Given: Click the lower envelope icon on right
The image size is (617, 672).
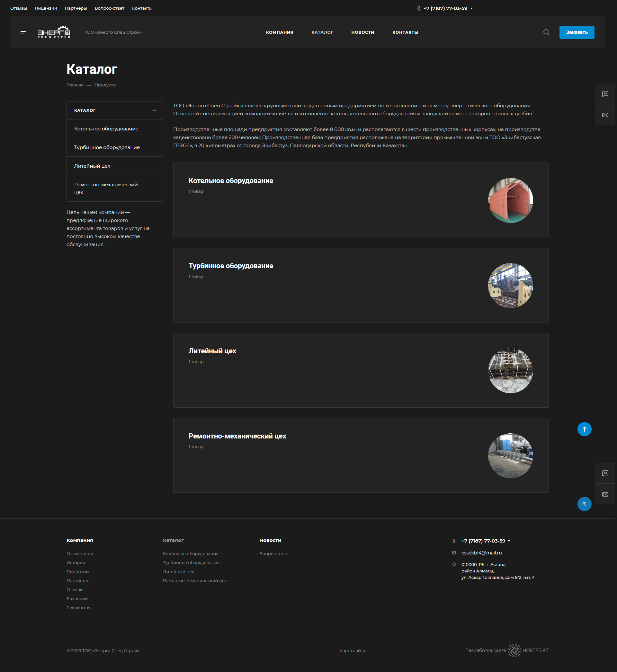Looking at the screenshot, I should [605, 494].
